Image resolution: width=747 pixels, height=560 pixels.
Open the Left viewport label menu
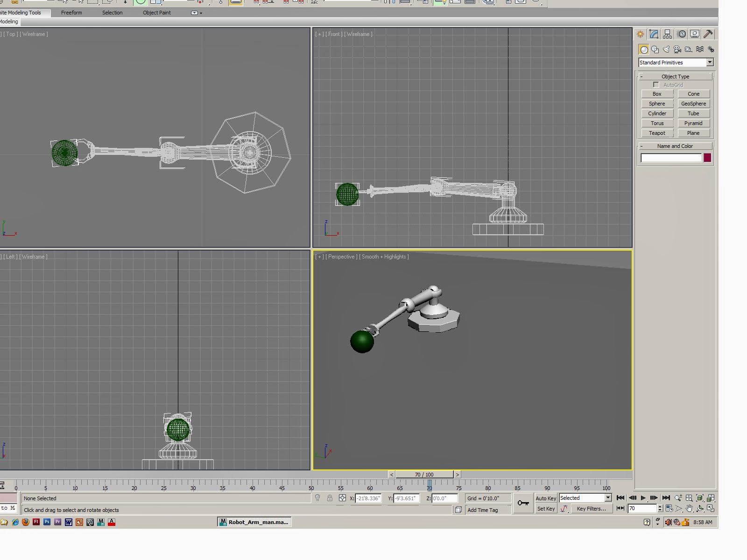[11, 257]
